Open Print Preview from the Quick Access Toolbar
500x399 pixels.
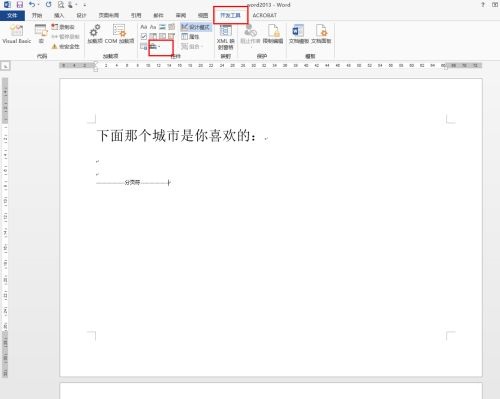pos(60,5)
